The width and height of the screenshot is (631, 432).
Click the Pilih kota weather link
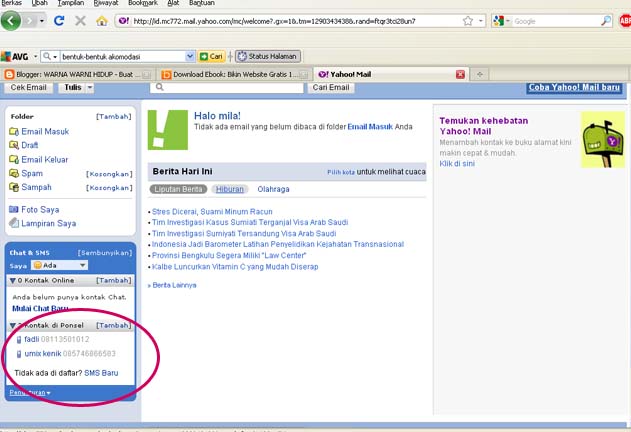click(x=341, y=172)
